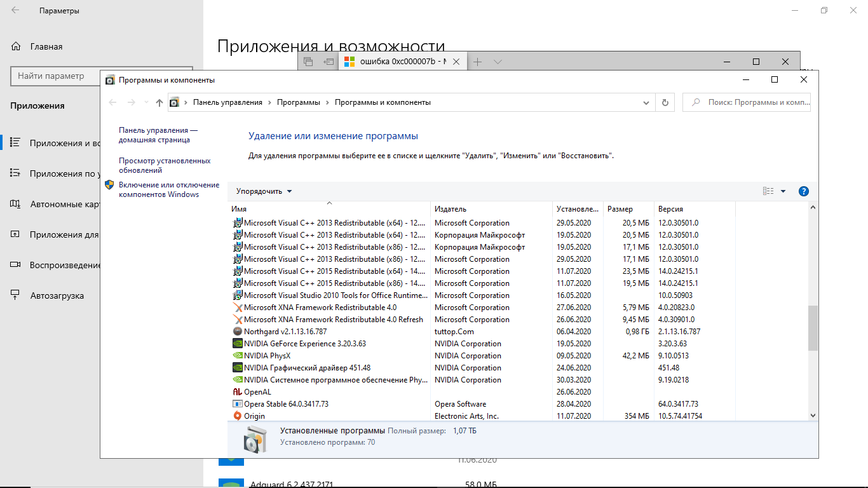Viewport: 868px width, 488px height.
Task: Click the scroll down arrow of program list
Action: tap(813, 415)
